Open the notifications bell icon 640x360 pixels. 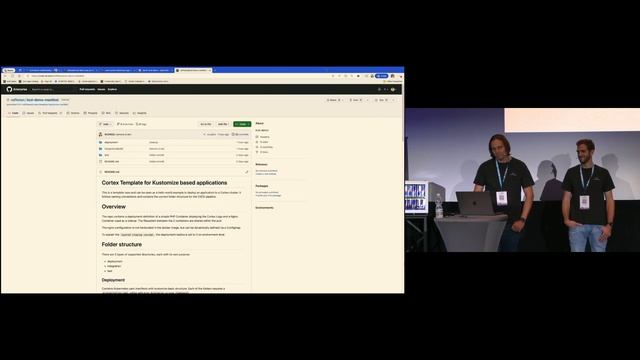pyautogui.click(x=379, y=89)
